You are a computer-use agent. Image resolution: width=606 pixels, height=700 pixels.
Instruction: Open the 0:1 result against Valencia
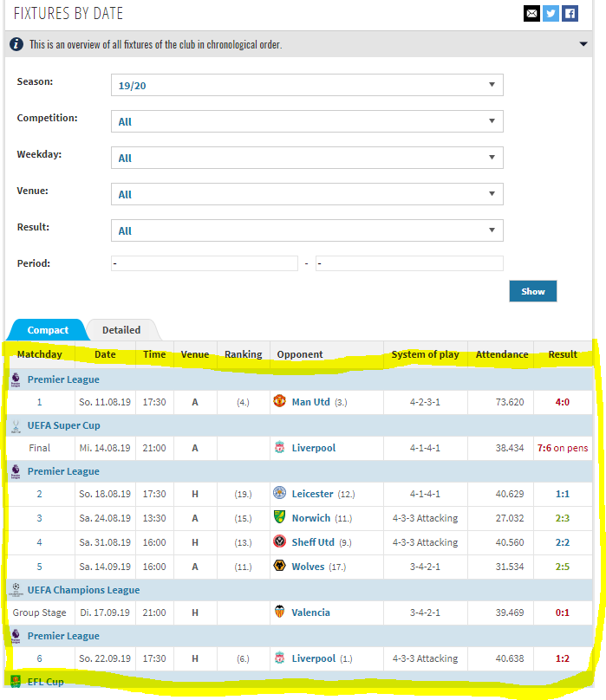pos(562,612)
